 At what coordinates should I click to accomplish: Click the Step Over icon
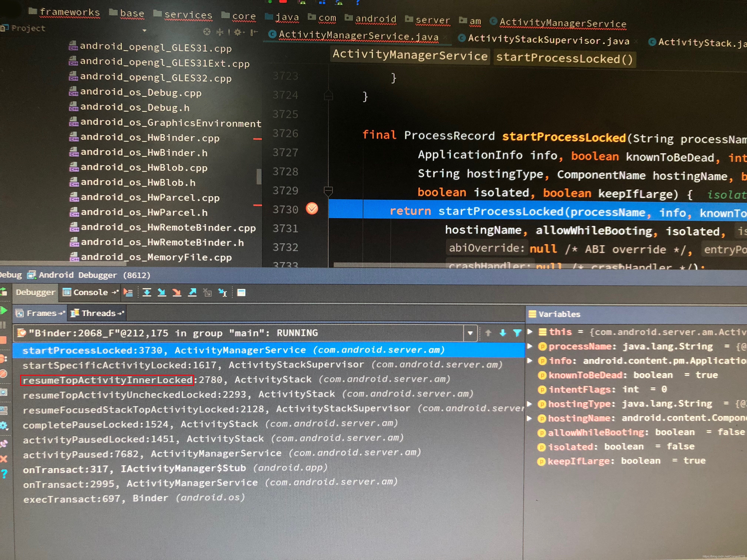pyautogui.click(x=147, y=292)
